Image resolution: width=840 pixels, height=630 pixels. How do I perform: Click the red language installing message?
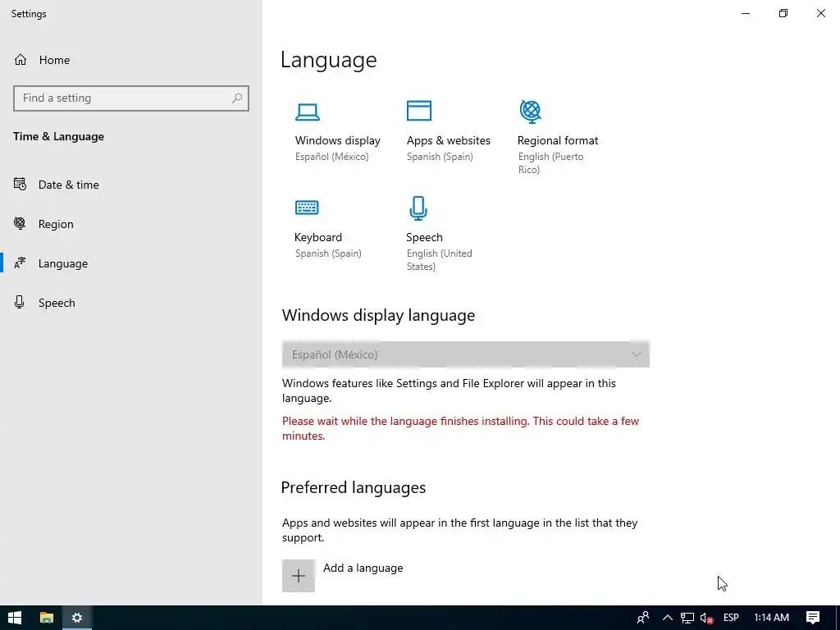[461, 428]
